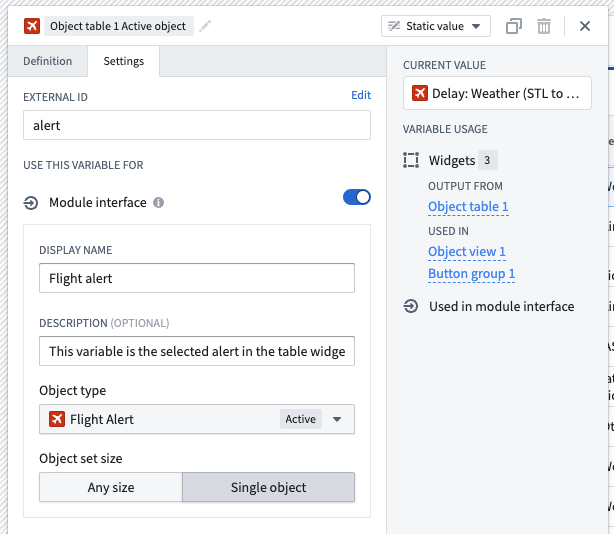Click the External ID field containing alert
The width and height of the screenshot is (614, 534).
(197, 125)
